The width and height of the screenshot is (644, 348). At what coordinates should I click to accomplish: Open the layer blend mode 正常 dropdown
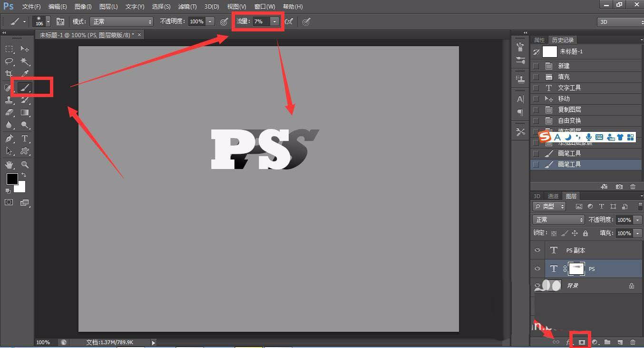[x=558, y=220]
